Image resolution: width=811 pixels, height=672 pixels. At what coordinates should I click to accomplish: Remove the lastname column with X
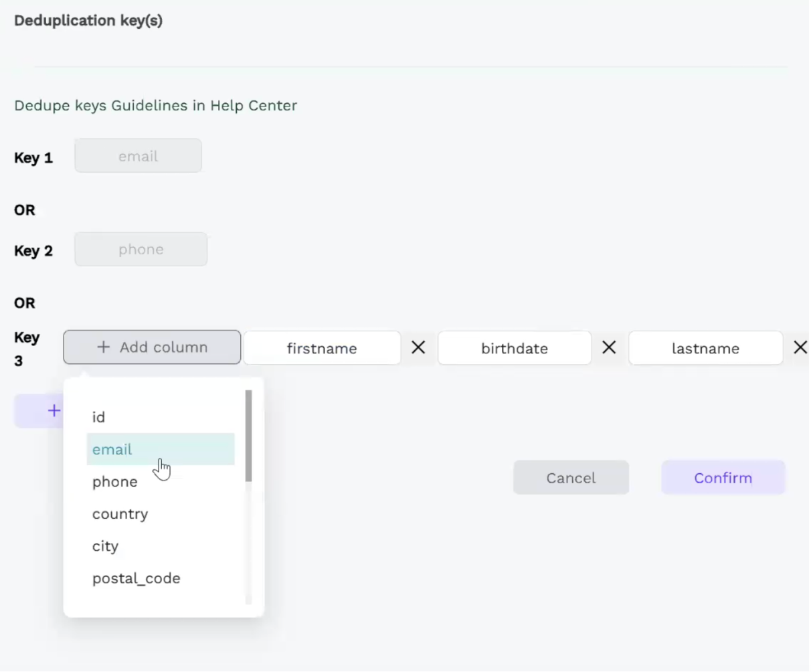pos(800,347)
